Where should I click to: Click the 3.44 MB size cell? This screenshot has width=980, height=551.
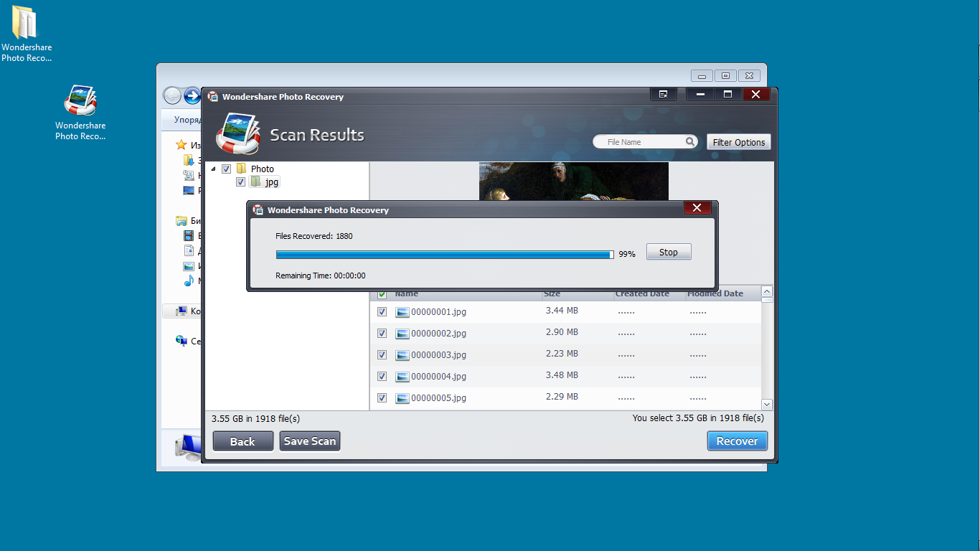(562, 311)
